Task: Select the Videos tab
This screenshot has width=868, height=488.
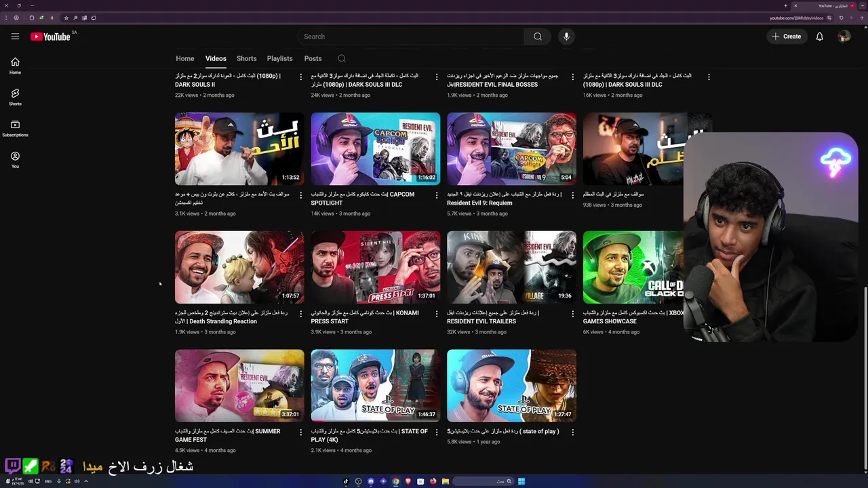Action: click(216, 58)
